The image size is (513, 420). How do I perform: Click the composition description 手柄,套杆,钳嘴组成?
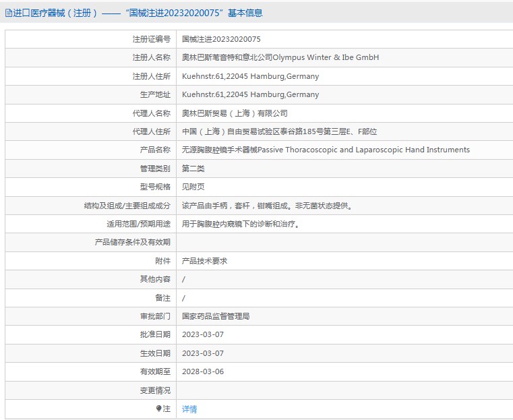[x=267, y=206]
